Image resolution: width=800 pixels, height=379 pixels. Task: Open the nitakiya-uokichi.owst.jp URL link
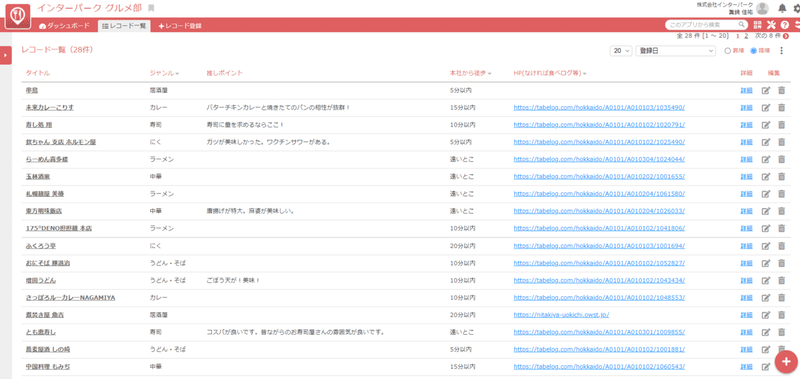[561, 315]
